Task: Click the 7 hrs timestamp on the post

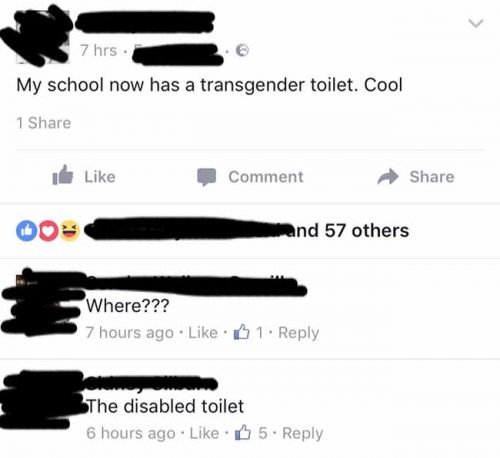Action: (98, 51)
